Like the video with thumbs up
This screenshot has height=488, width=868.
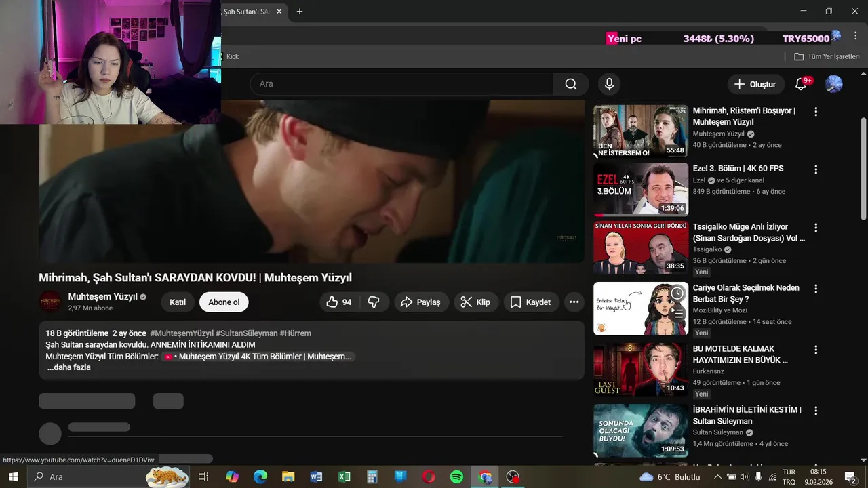(x=339, y=302)
